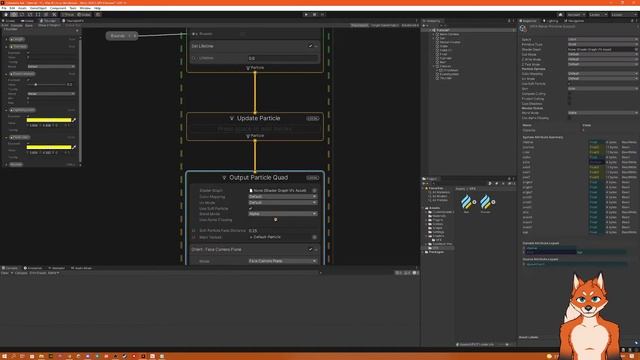Switch to the Console tab
This screenshot has width=640, height=360.
pyautogui.click(x=10, y=268)
